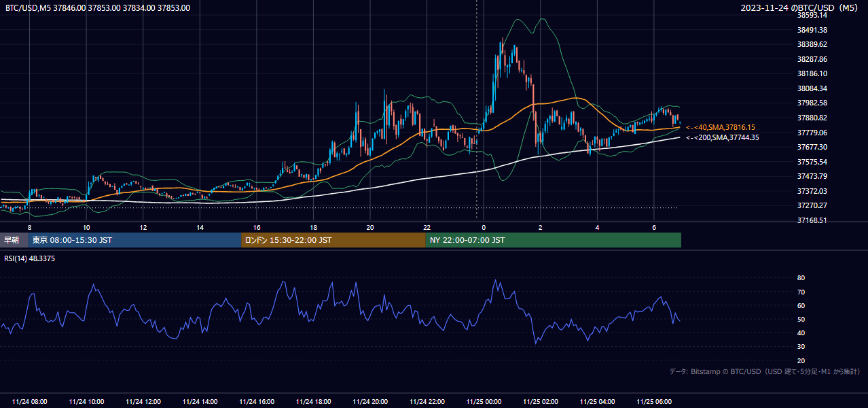Click the 11/24 16:00 bottom time label
The height and width of the screenshot is (408, 868).
click(257, 402)
